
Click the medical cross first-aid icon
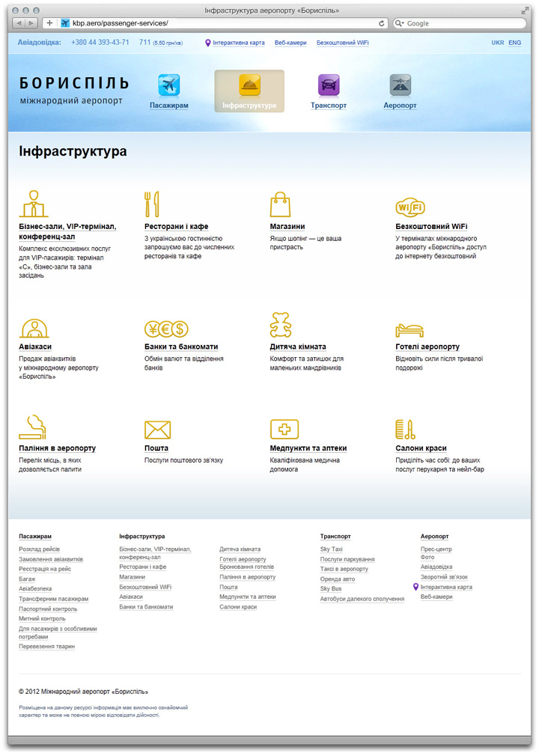pyautogui.click(x=284, y=429)
